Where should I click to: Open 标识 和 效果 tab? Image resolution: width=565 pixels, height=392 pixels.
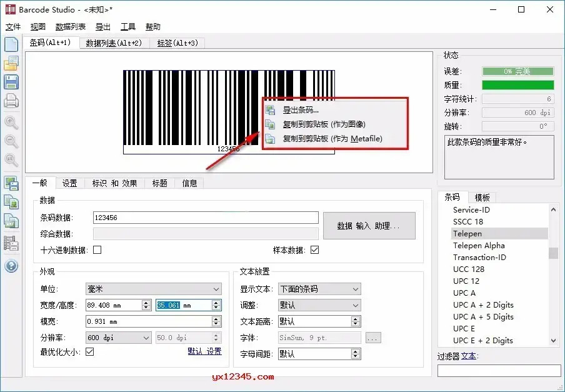[x=114, y=183]
